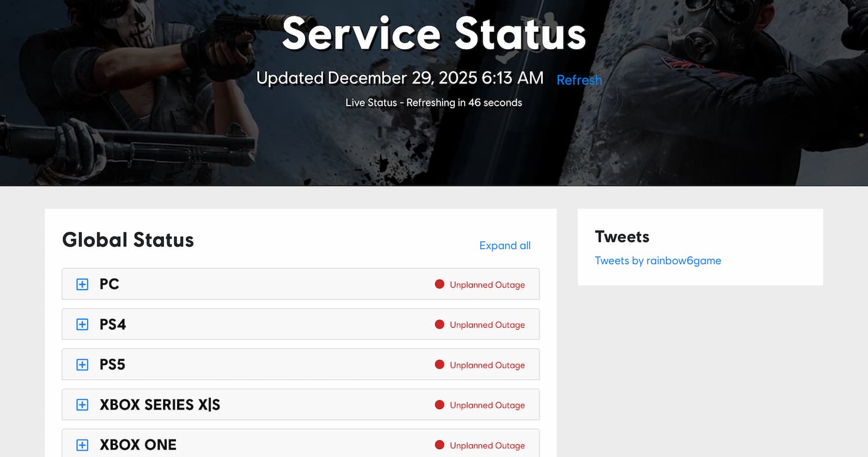The image size is (868, 457).
Task: Click the Unplanned Outage text for PC
Action: tap(487, 285)
